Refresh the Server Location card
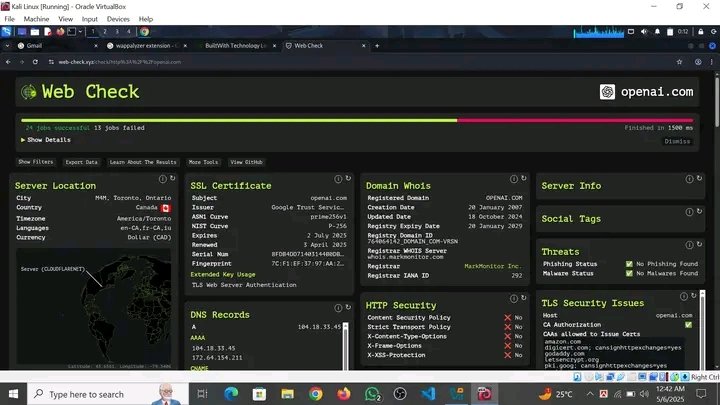Image resolution: width=720 pixels, height=405 pixels. (173, 178)
